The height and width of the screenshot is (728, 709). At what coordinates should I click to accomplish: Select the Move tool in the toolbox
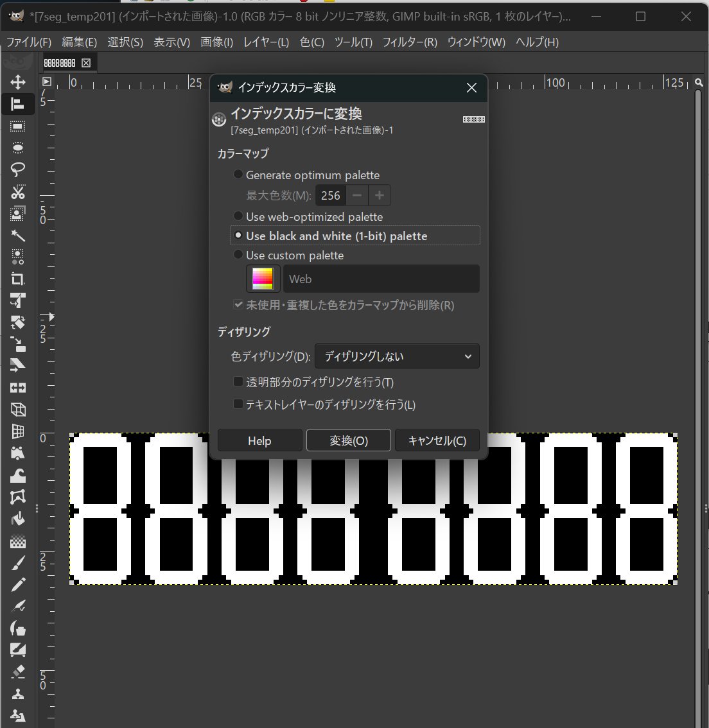point(18,82)
